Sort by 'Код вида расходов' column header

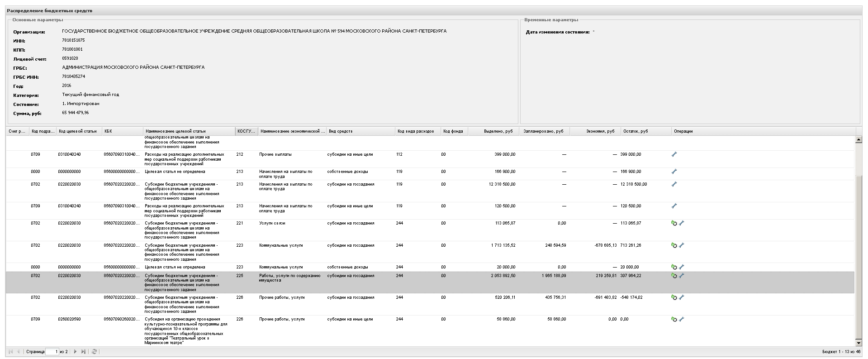click(418, 131)
